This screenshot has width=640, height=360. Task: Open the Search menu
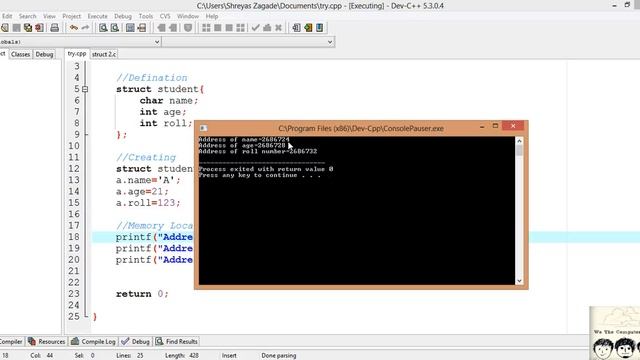click(x=27, y=16)
